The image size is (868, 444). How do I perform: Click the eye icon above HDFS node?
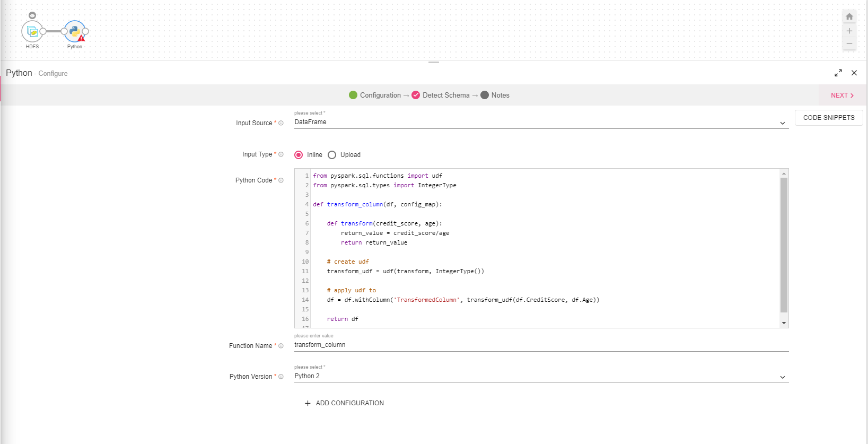(x=32, y=15)
